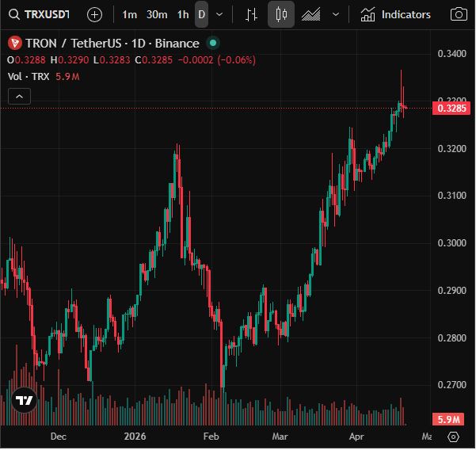Viewport: 476px width, 450px height.
Task: Click the Mar label on time axis
Action: 280,437
